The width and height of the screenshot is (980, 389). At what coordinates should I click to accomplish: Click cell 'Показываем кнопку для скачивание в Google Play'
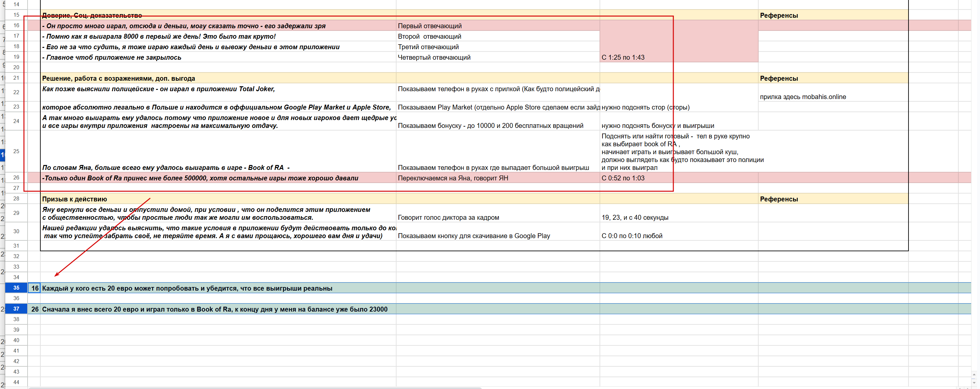point(498,232)
